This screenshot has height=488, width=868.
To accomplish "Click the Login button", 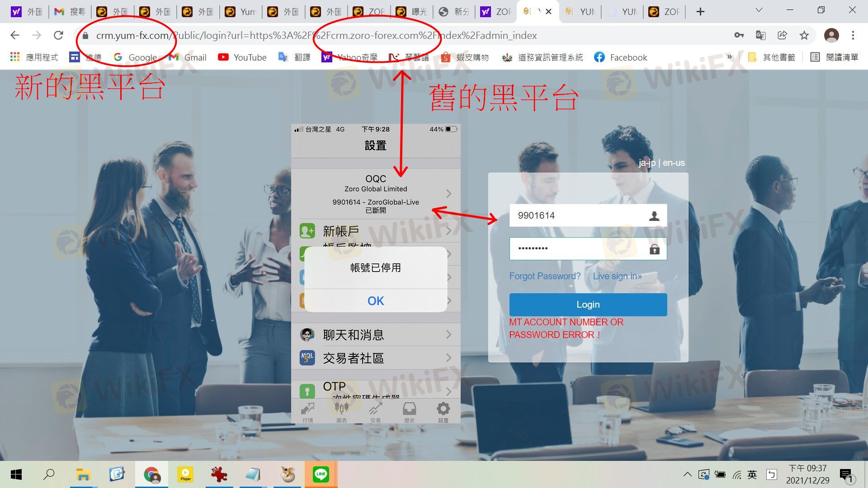I will pos(588,305).
